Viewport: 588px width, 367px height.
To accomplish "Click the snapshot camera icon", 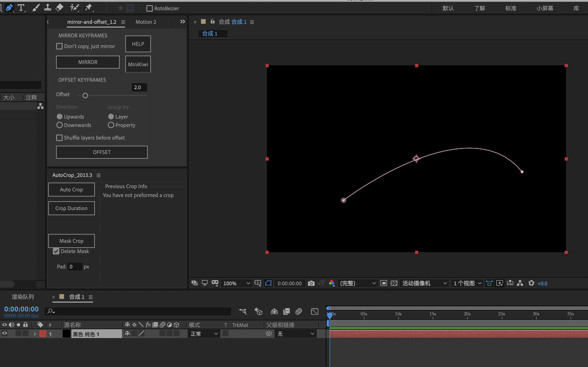I will (311, 283).
